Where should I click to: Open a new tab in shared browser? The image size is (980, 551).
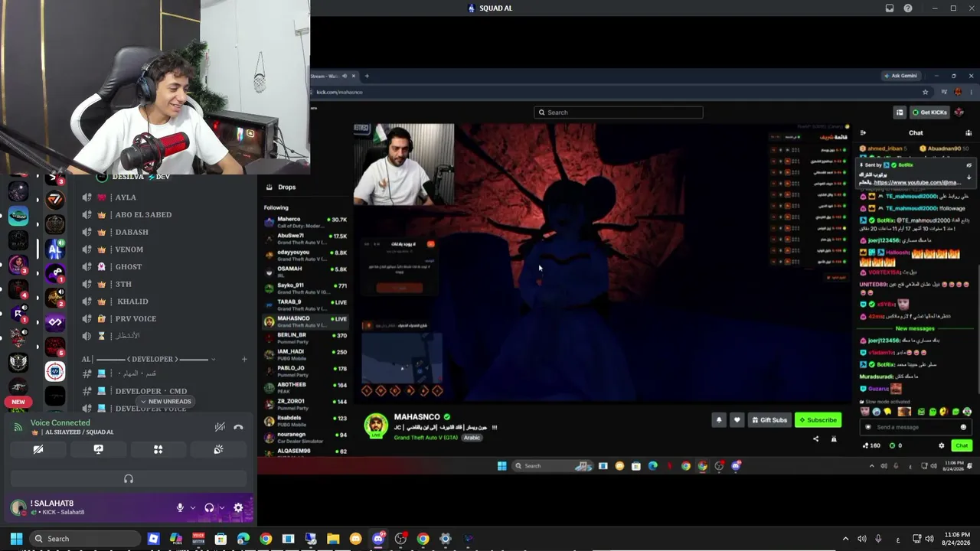click(x=367, y=76)
